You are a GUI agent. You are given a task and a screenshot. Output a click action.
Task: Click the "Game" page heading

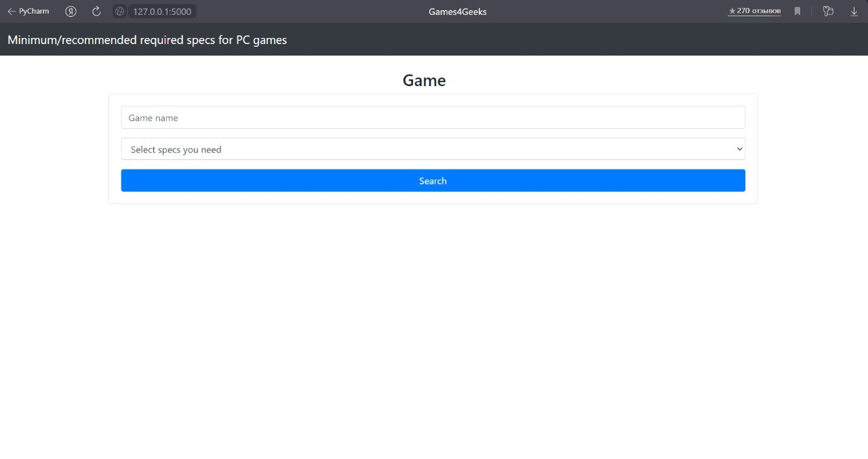424,80
